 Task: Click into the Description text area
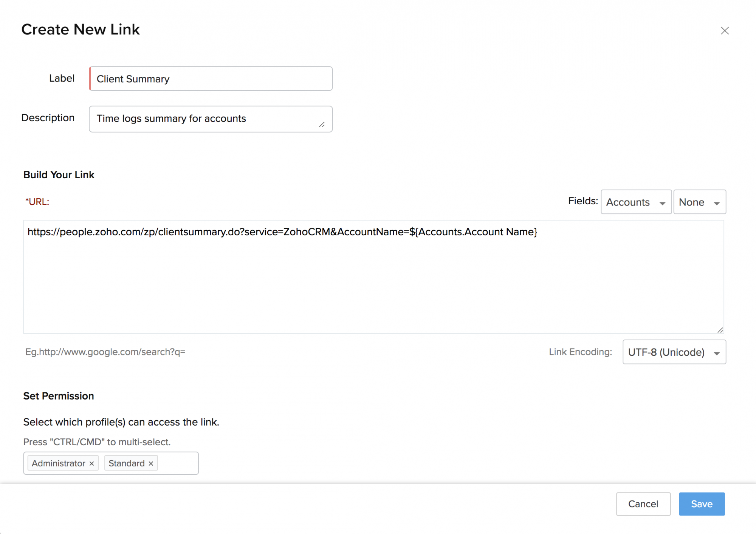click(x=211, y=119)
